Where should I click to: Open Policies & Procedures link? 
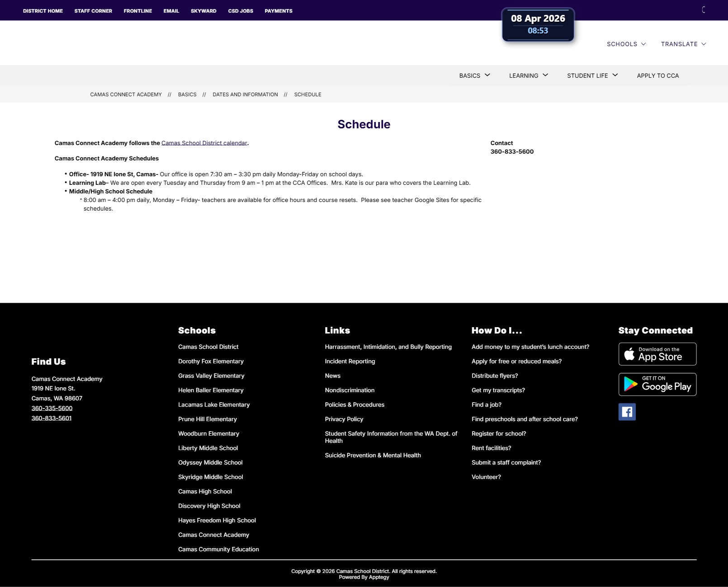(355, 404)
